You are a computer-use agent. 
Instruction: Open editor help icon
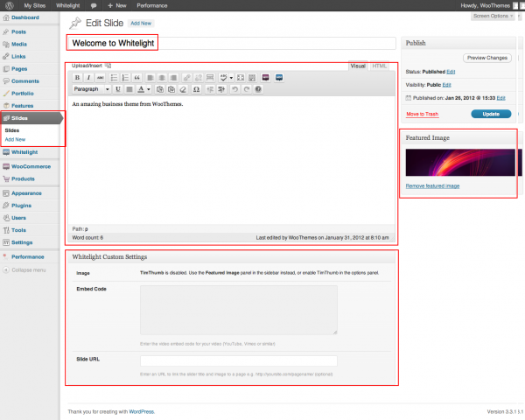click(258, 89)
